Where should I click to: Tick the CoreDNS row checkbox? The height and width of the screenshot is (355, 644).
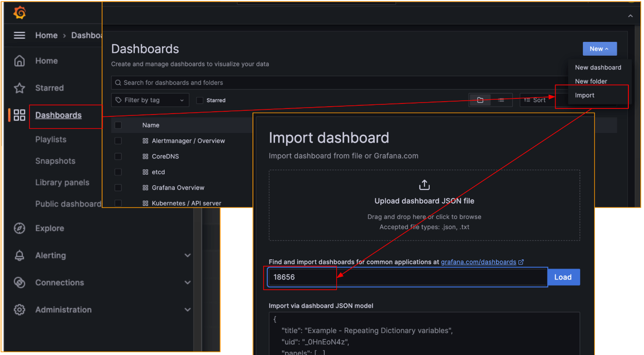[x=118, y=156]
